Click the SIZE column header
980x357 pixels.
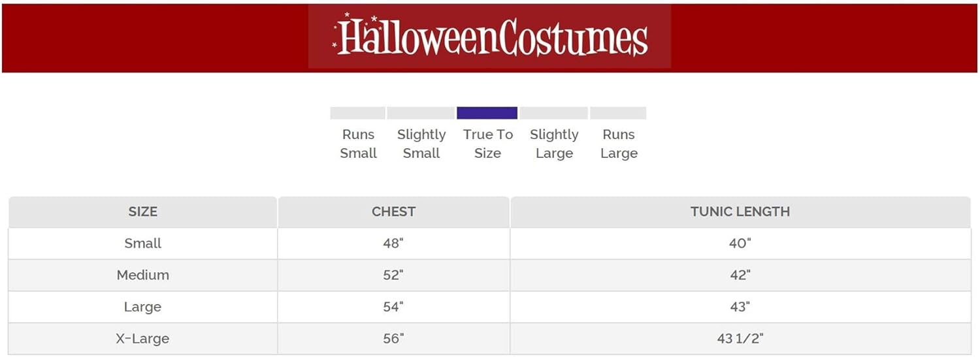point(143,211)
